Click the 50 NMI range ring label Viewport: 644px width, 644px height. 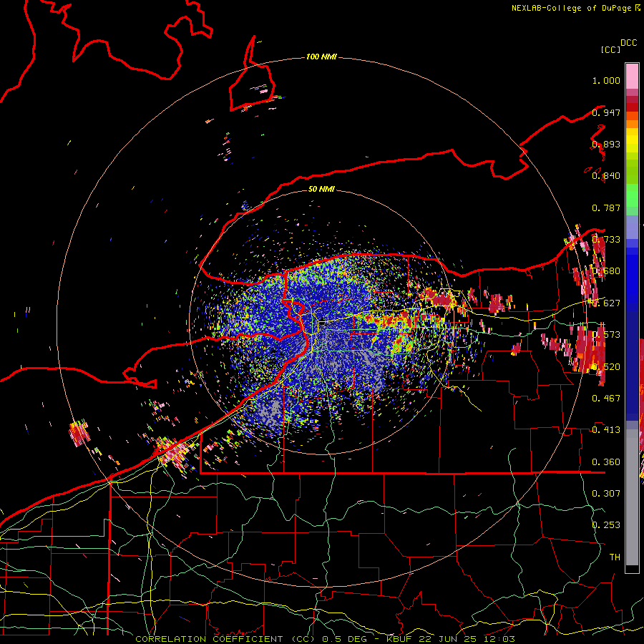[x=321, y=189]
